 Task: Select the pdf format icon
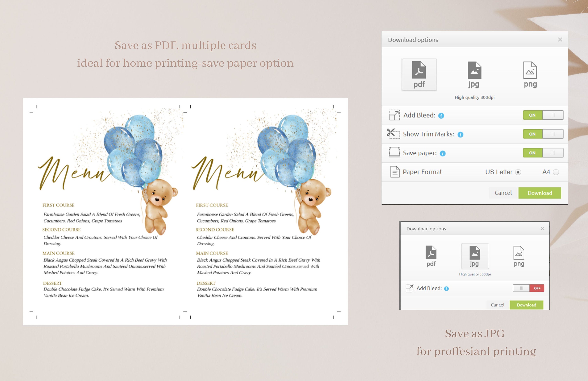pos(419,74)
